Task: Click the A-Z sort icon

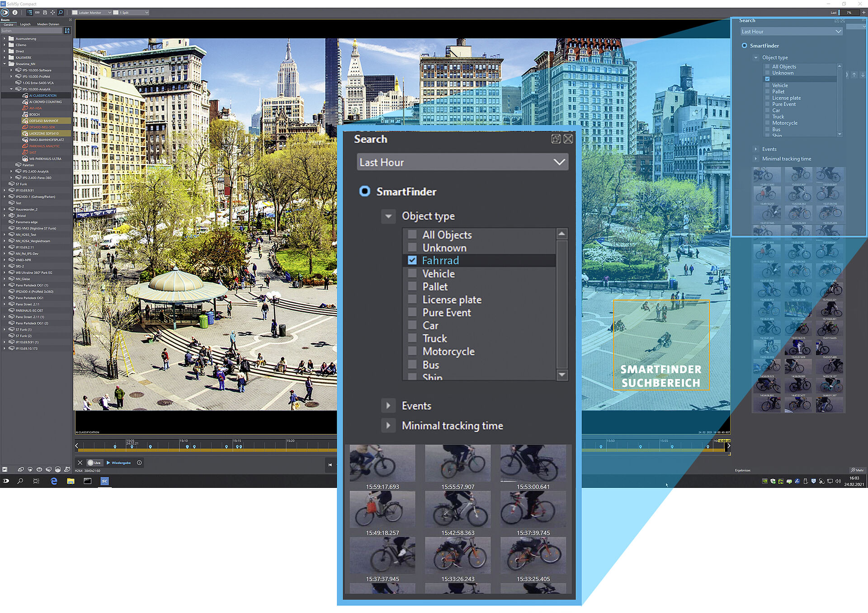Action: tap(67, 31)
